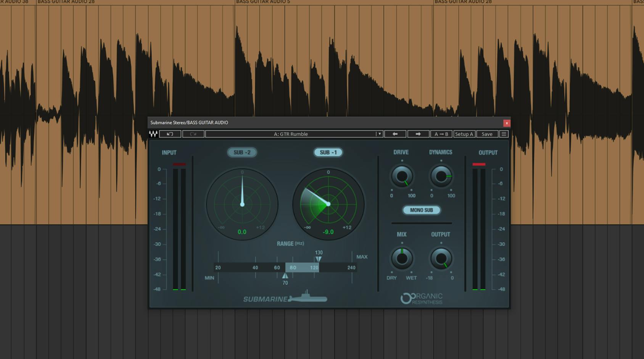Viewport: 644px width, 359px height.
Task: Adjust the DYNAMICS knob
Action: (441, 176)
